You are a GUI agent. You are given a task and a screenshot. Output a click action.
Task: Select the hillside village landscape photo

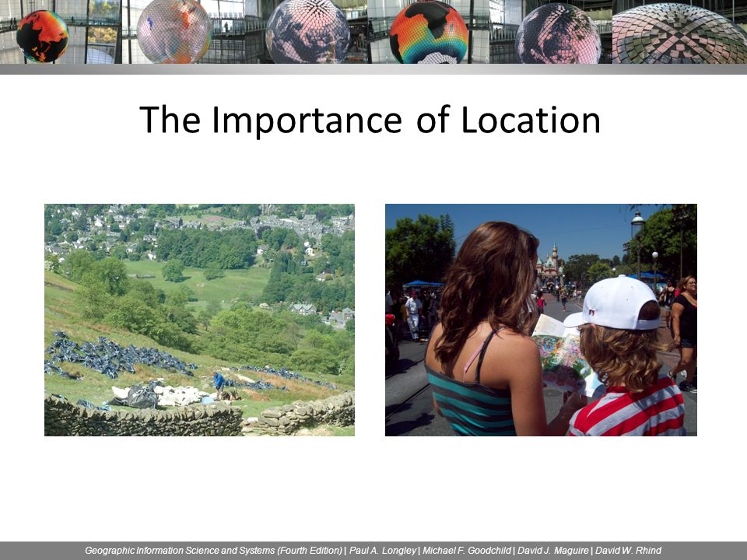(x=200, y=320)
